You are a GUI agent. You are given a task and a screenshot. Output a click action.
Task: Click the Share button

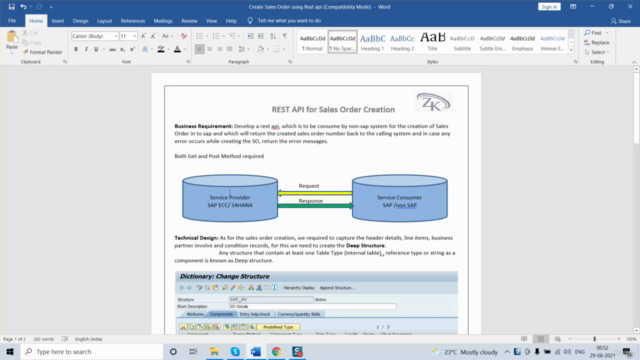coord(620,21)
